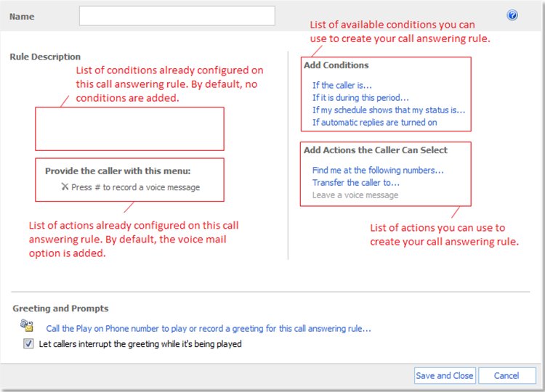Screen dimensions: 545x392
Task: Add 'If automatic replies are turned on' condition
Action: [374, 123]
